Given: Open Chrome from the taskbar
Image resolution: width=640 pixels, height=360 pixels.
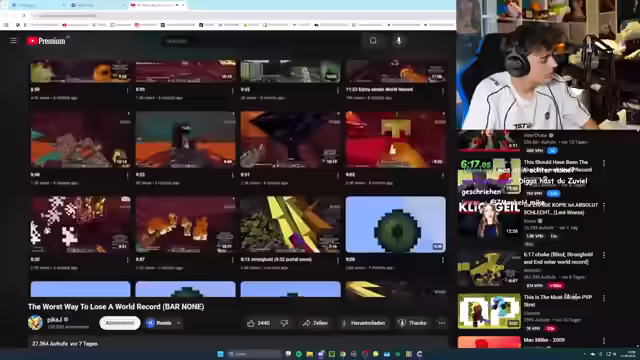Looking at the screenshot, I should pyautogui.click(x=343, y=354).
